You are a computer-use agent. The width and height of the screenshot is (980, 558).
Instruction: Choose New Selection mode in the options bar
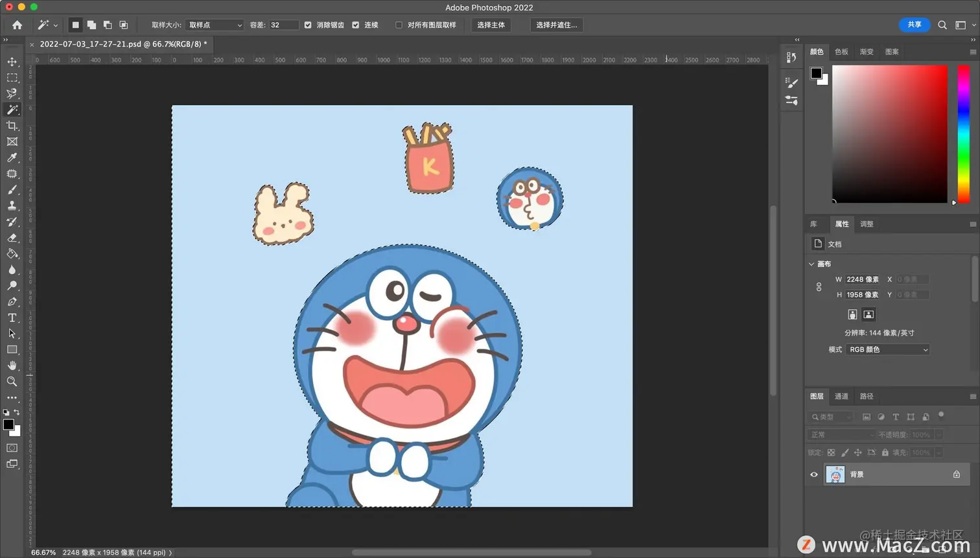[x=75, y=25]
